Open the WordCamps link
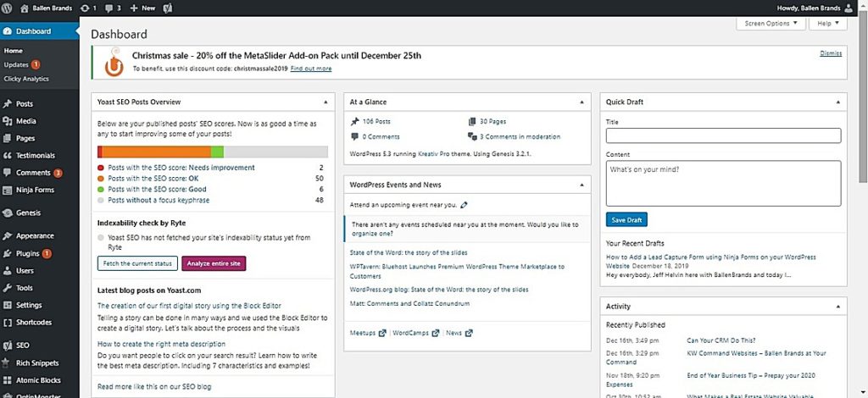The height and width of the screenshot is (398, 868). point(411,334)
